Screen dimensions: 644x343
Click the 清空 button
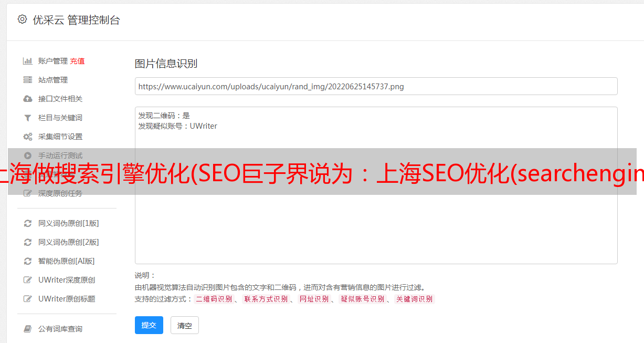pyautogui.click(x=185, y=325)
